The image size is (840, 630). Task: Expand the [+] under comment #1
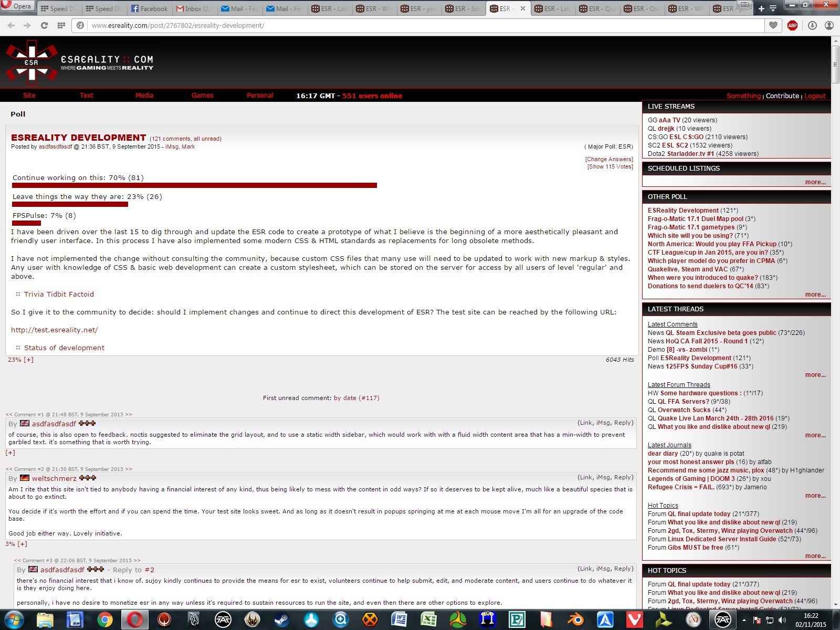tap(10, 453)
